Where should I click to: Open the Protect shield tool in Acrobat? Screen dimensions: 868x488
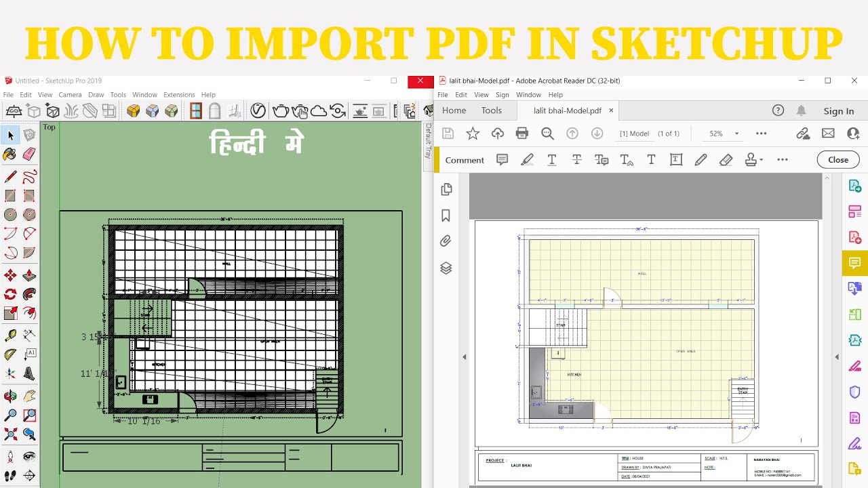[854, 392]
